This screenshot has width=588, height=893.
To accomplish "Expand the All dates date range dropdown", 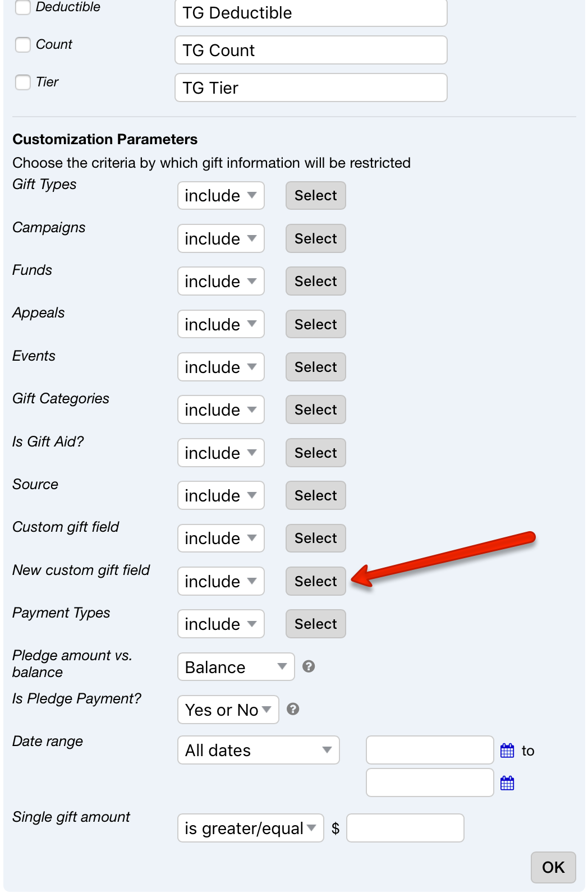I will [x=258, y=750].
